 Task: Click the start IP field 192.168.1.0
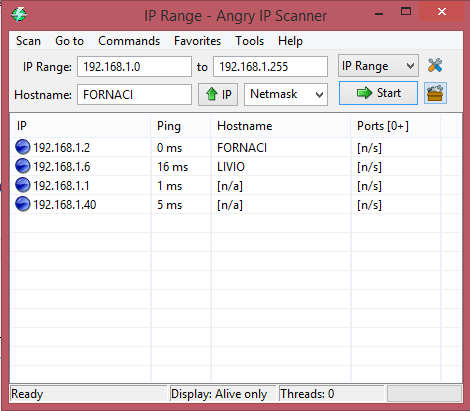tap(134, 66)
